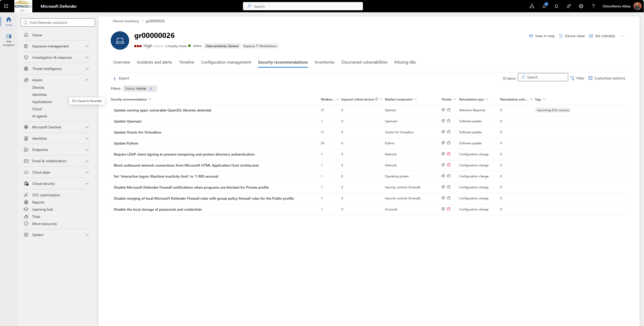Sort by Remediation type column
Image resolution: width=644 pixels, height=326 pixels.
[x=474, y=99]
